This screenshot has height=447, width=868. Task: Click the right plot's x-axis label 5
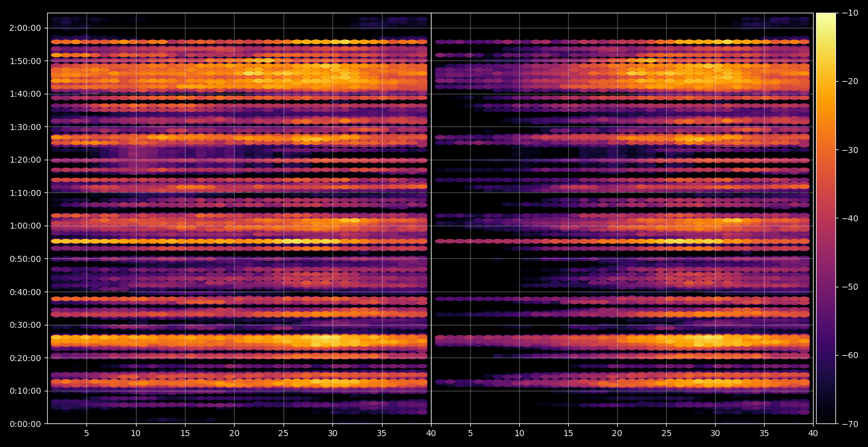(470, 433)
